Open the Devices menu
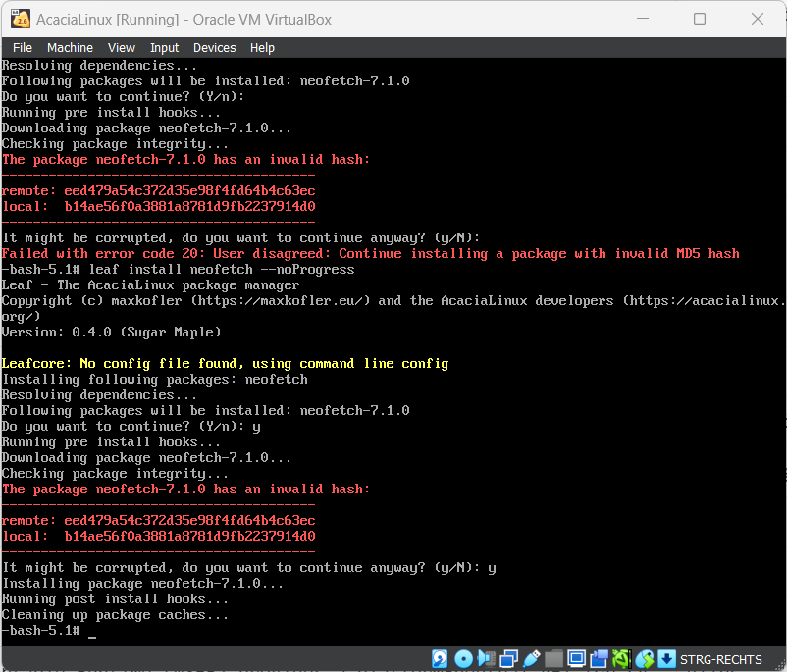 tap(214, 47)
